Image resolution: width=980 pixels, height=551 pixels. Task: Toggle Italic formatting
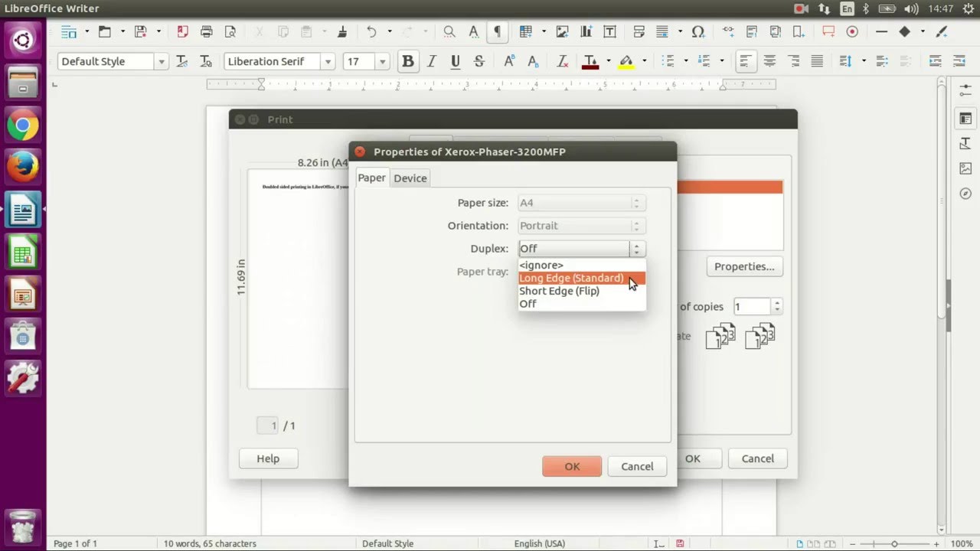[x=431, y=61]
